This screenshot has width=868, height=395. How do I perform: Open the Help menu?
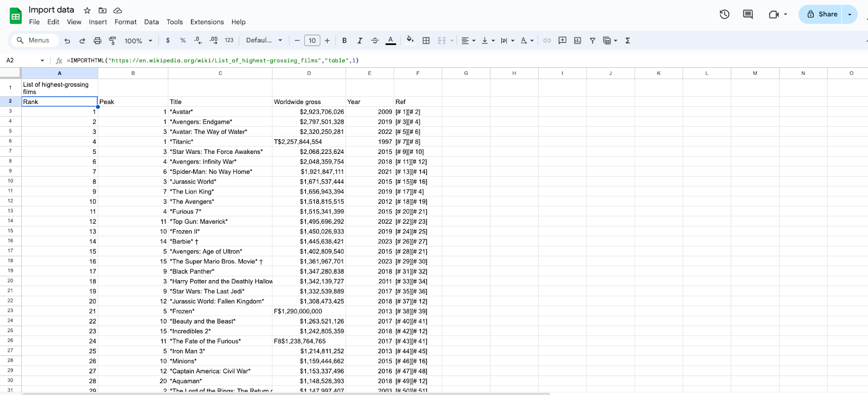pyautogui.click(x=239, y=22)
